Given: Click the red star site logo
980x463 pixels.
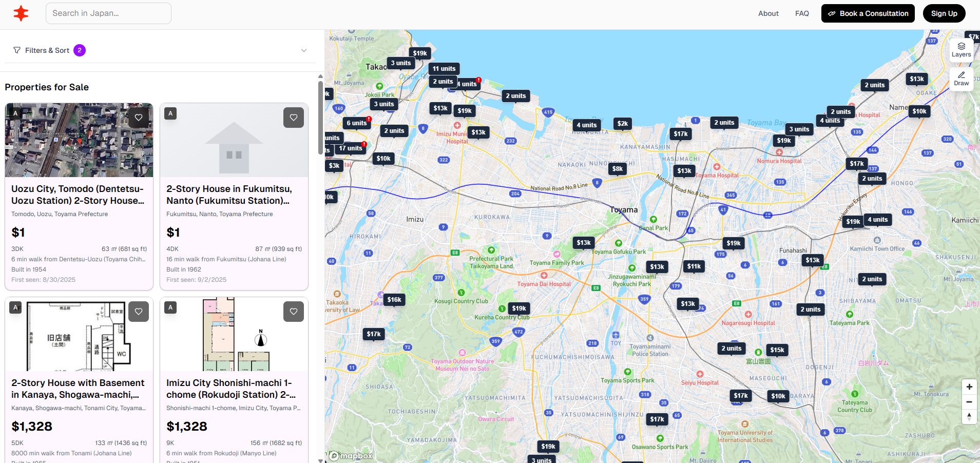Looking at the screenshot, I should tap(21, 13).
